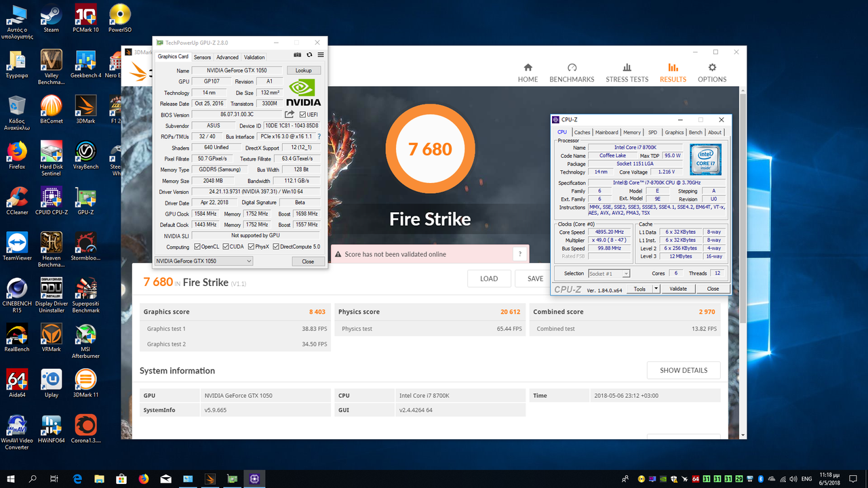Open the SPD tab in CPU-Z
Viewport: 868px width, 488px height.
coord(652,132)
